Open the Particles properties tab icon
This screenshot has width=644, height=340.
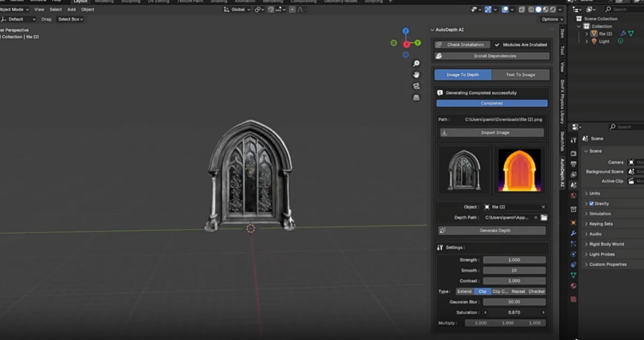(573, 244)
